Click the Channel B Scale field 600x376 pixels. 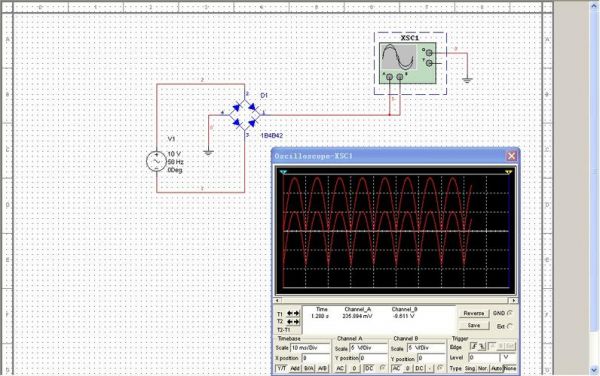click(426, 348)
